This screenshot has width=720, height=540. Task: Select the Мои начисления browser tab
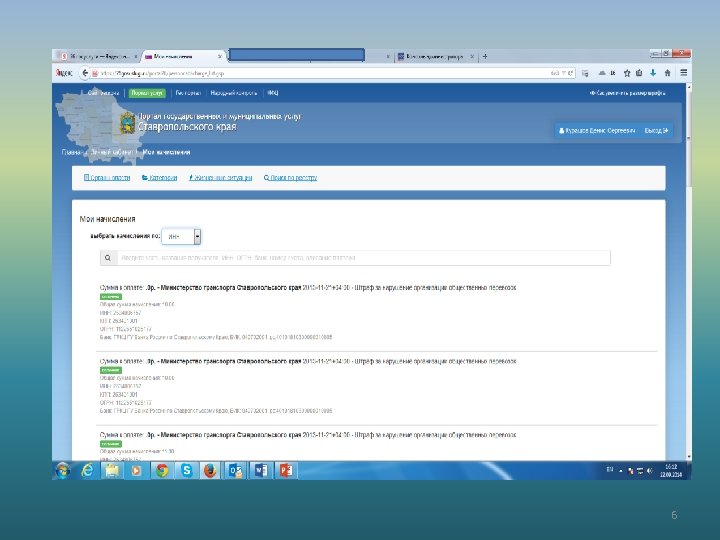(182, 56)
